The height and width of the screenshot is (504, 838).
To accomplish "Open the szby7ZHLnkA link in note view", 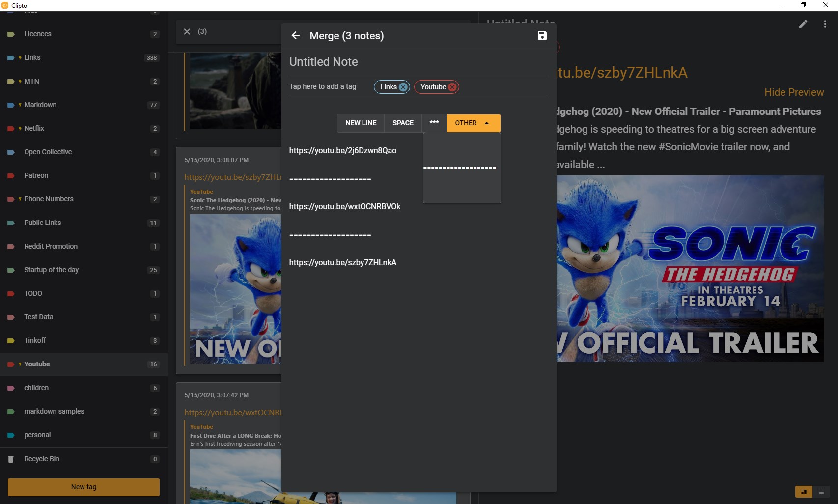I will coord(621,73).
